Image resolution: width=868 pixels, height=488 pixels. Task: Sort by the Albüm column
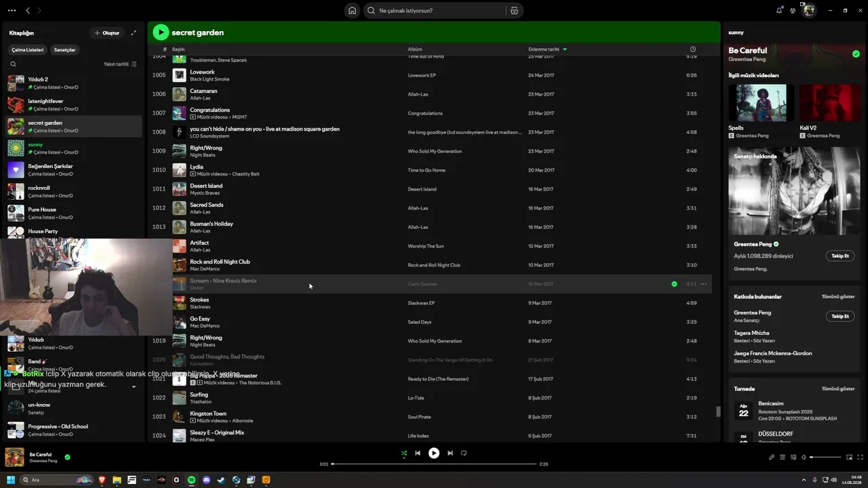pos(415,49)
